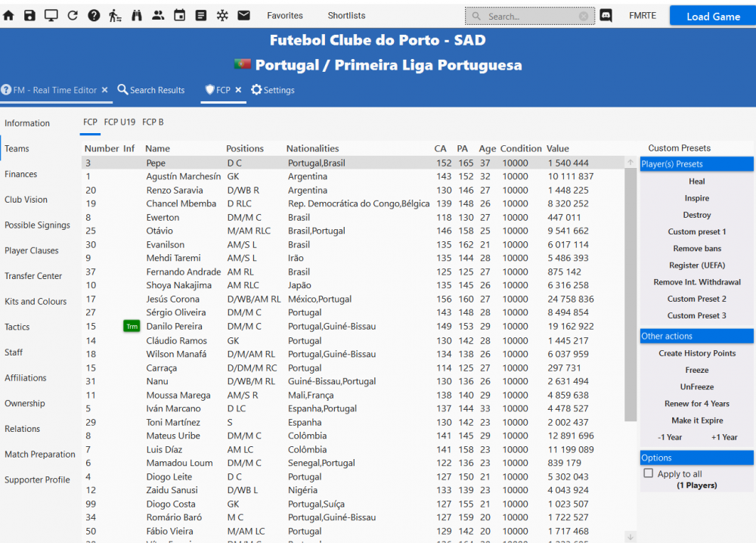
Task: Click the monitor display icon
Action: pos(51,15)
